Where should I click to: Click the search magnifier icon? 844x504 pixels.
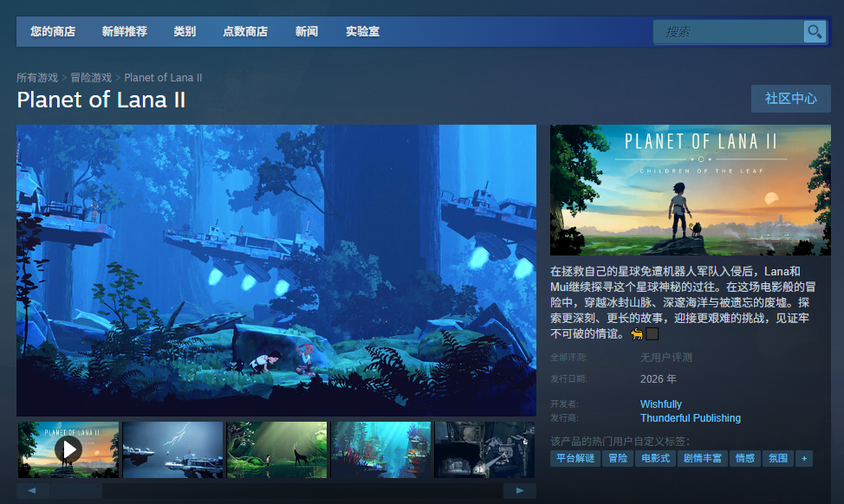coord(815,32)
